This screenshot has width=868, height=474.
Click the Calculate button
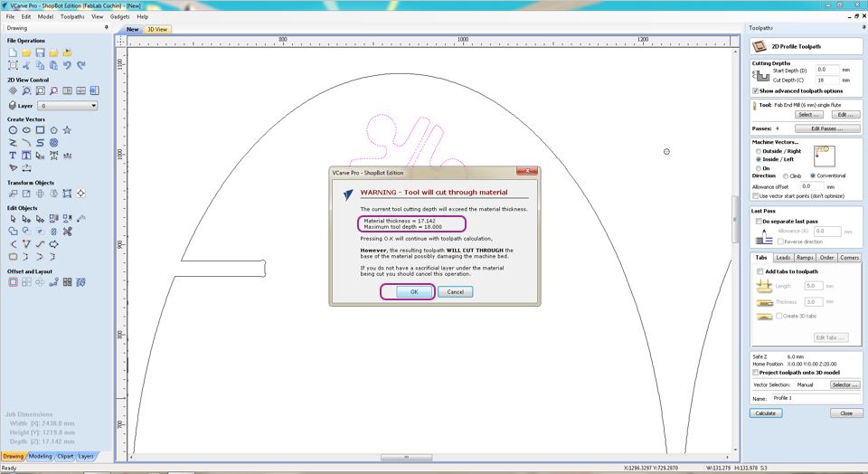[x=766, y=413]
